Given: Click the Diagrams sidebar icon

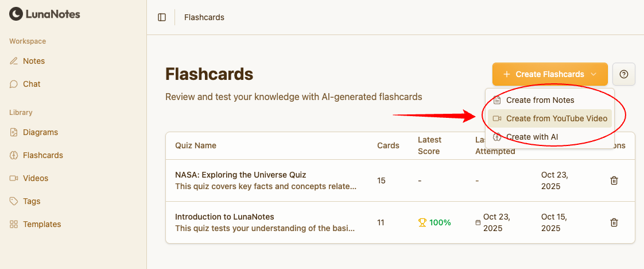Looking at the screenshot, I should (14, 132).
